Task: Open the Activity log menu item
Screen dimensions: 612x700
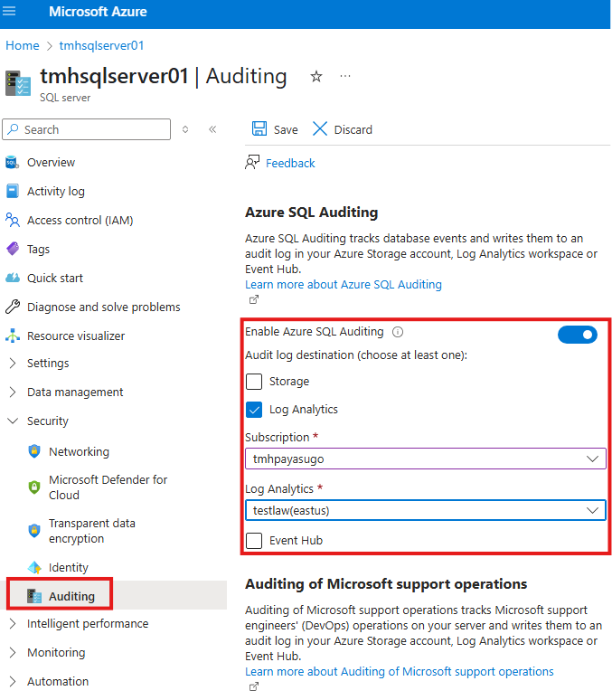Action: [x=56, y=191]
